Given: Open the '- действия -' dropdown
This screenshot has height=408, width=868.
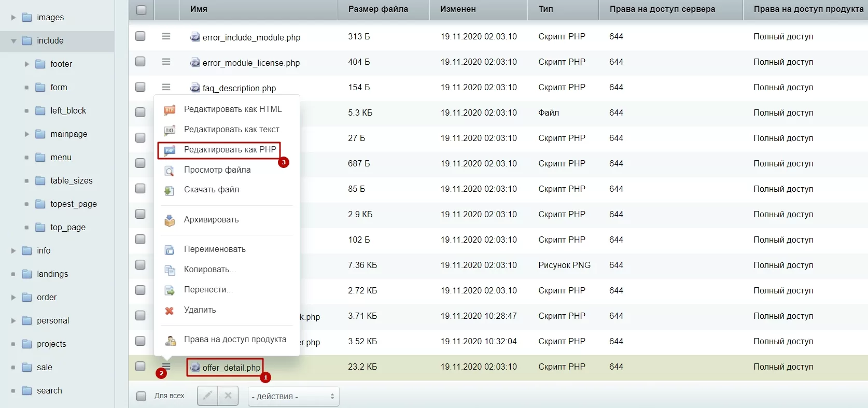Looking at the screenshot, I should pos(293,396).
